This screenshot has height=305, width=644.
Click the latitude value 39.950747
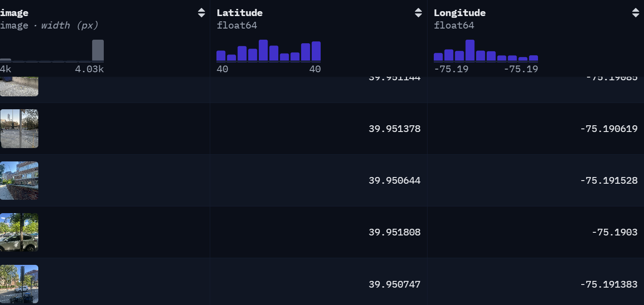[x=395, y=284]
